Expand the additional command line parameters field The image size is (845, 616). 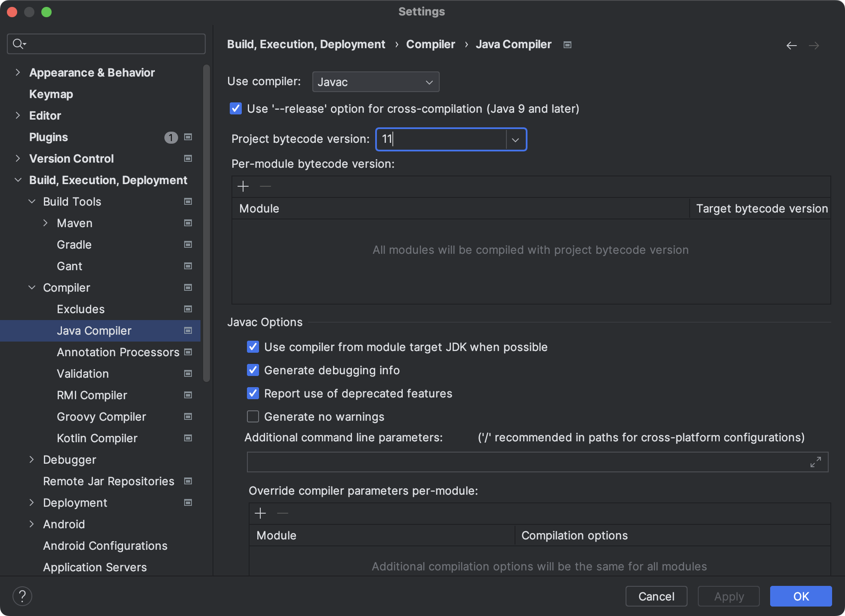[815, 462]
